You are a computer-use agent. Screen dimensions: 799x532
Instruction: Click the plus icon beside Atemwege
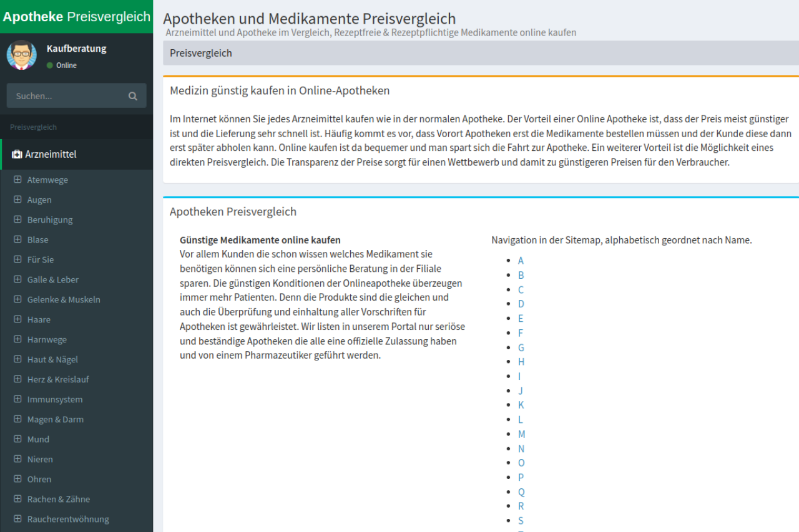[17, 180]
